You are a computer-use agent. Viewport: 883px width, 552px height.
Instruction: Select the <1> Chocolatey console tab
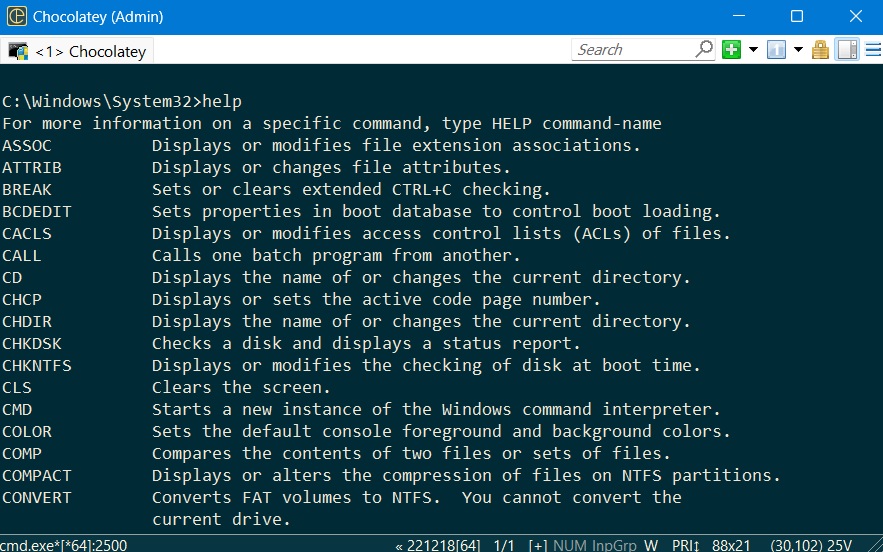[x=77, y=51]
